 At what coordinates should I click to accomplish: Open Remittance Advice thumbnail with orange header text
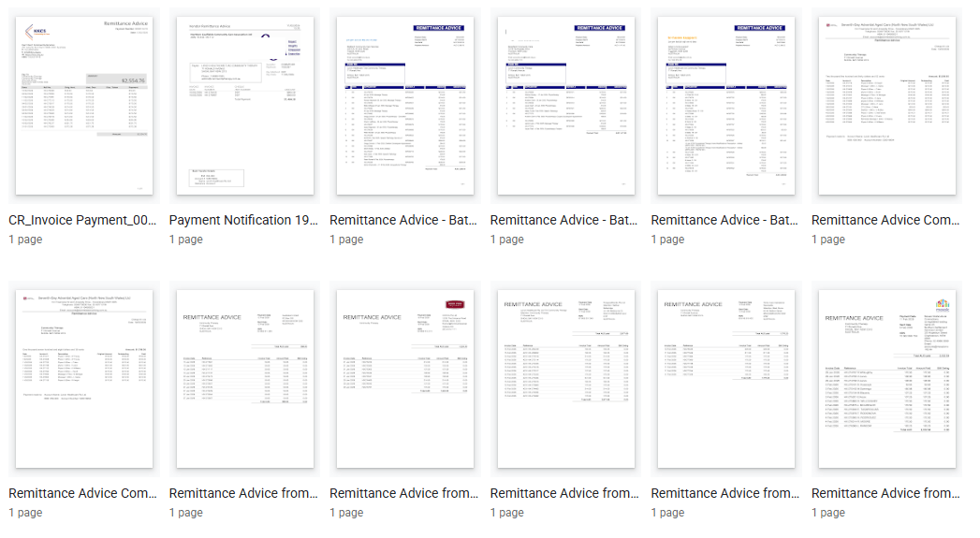click(725, 106)
